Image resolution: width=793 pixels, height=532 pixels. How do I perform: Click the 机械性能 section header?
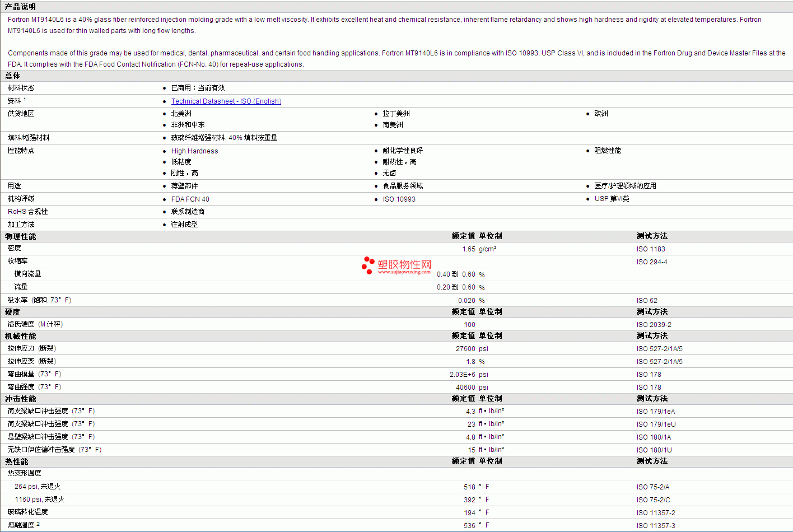[20, 336]
